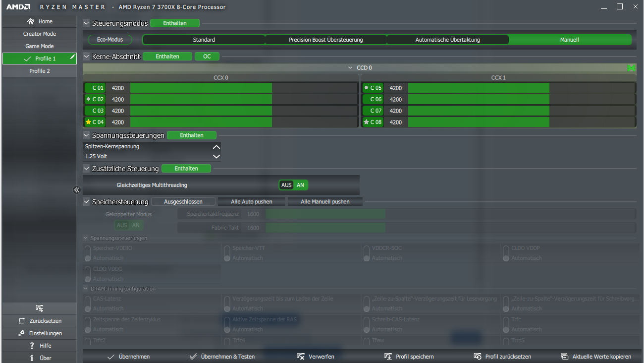The width and height of the screenshot is (644, 363).
Task: Select Manuell control mode
Action: (x=570, y=40)
